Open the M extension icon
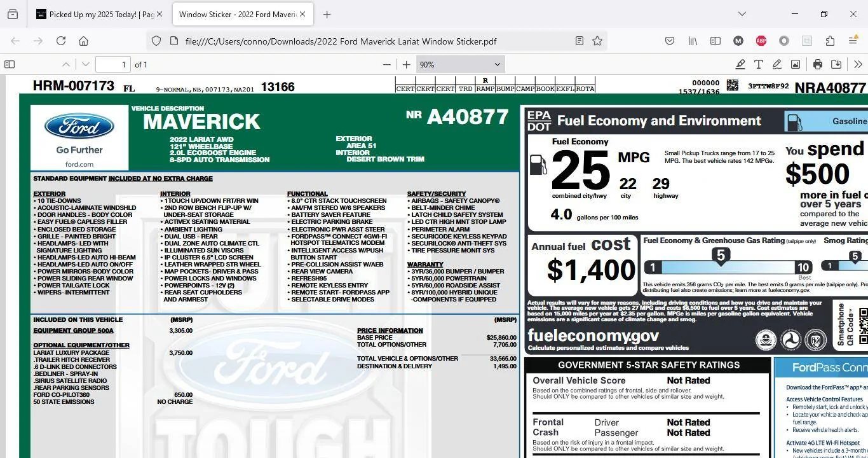This screenshot has width=868, height=458. click(738, 41)
